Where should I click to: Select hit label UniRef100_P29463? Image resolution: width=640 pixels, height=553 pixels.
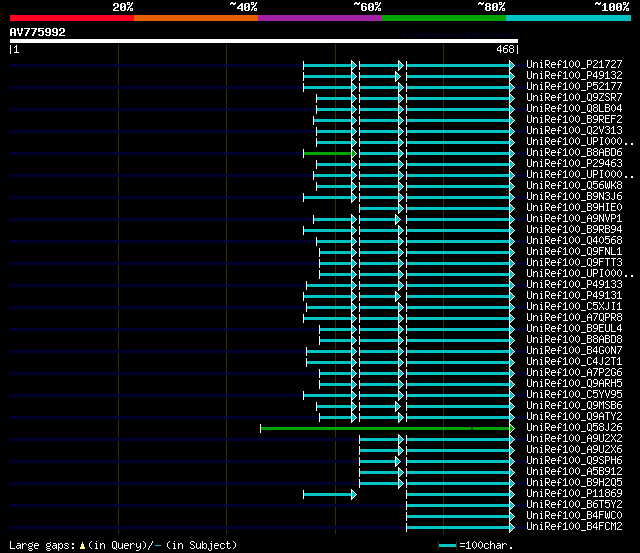pos(574,164)
